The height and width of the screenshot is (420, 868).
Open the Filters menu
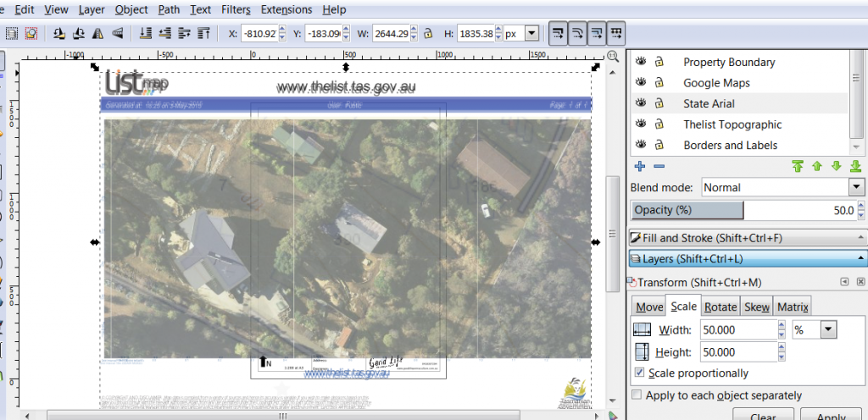[x=235, y=10]
